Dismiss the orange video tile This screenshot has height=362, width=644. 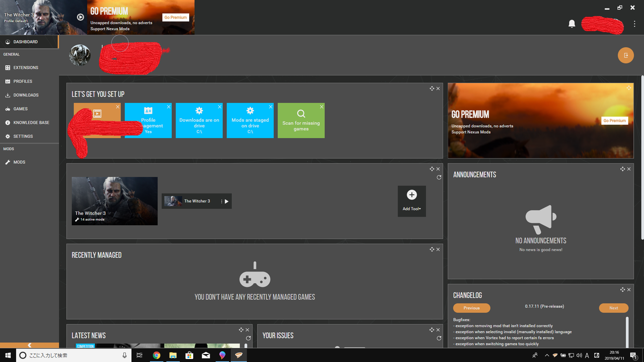(x=118, y=107)
